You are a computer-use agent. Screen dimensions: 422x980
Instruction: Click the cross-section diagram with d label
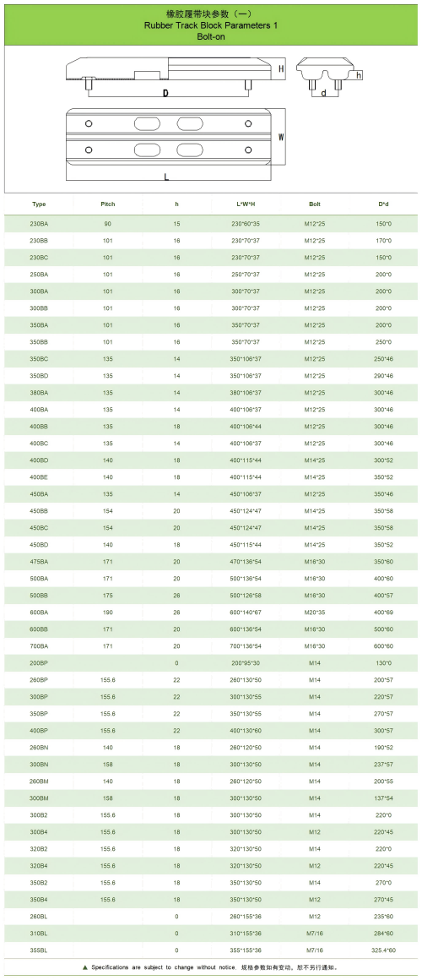pos(325,74)
